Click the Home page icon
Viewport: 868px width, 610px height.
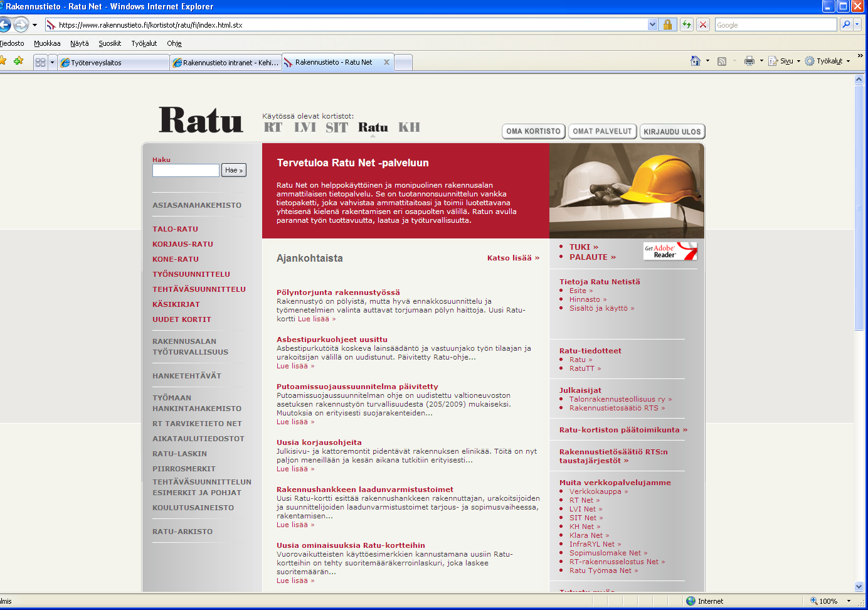[x=695, y=61]
